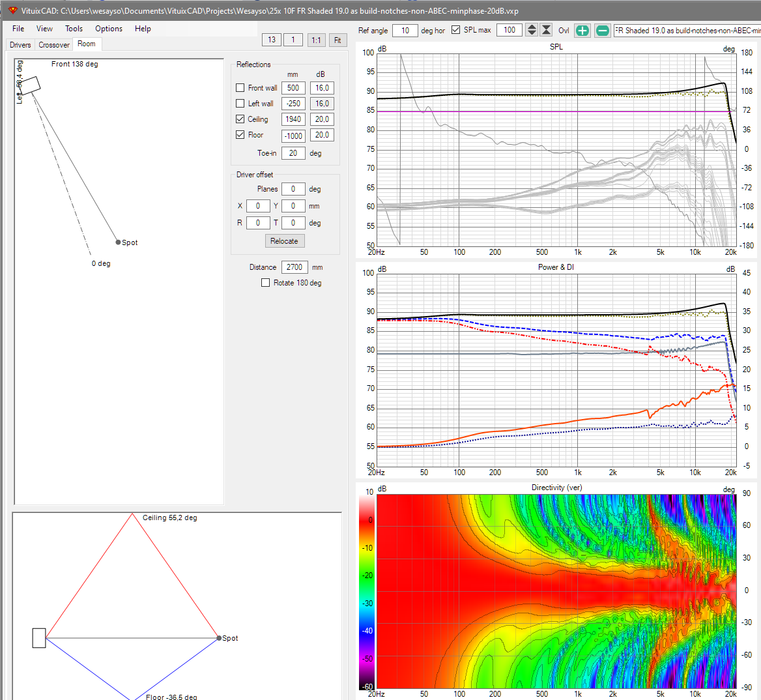
Task: Edit the Toe-in angle field
Action: [x=293, y=153]
